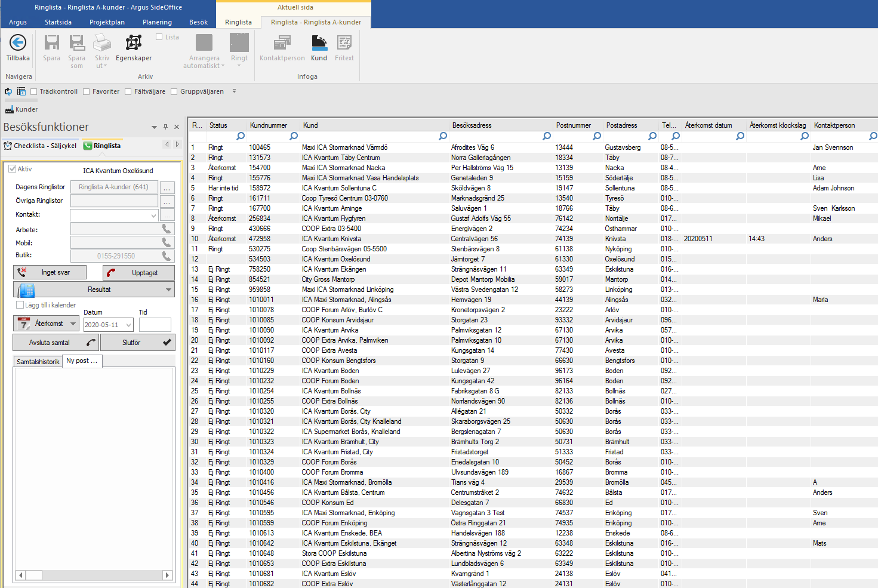Insert Kund via ribbon icon
The width and height of the screenshot is (878, 588).
(x=319, y=42)
